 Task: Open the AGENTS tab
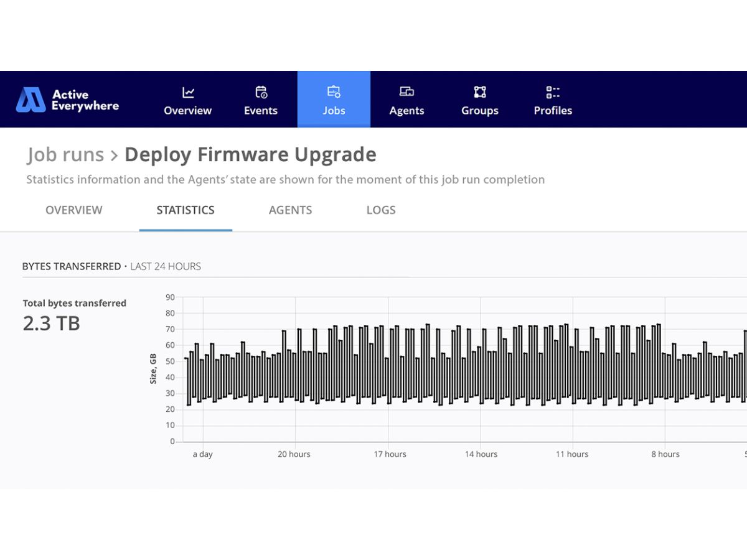[291, 210]
